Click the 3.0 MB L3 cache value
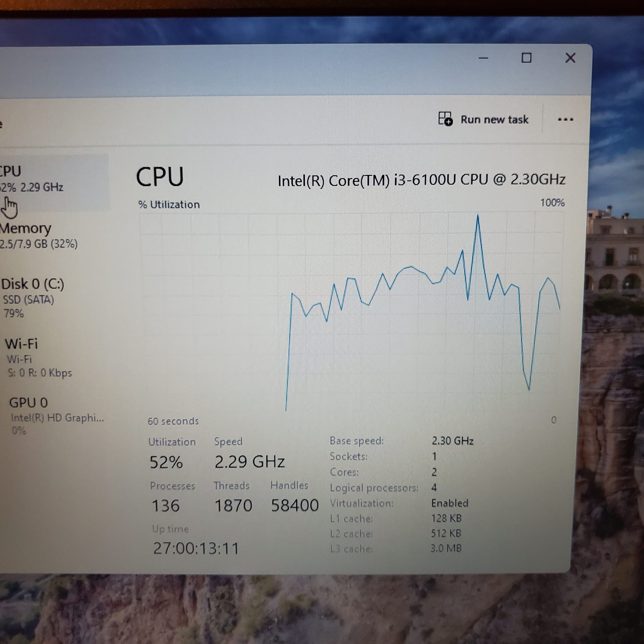Image resolution: width=644 pixels, height=644 pixels. click(x=446, y=548)
